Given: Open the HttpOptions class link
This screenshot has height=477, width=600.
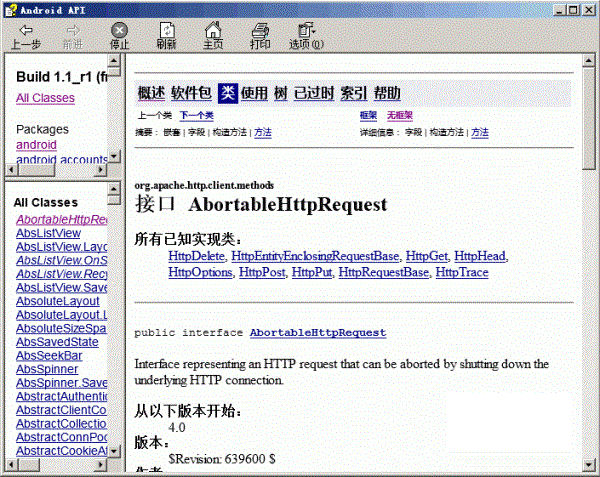Looking at the screenshot, I should [201, 272].
